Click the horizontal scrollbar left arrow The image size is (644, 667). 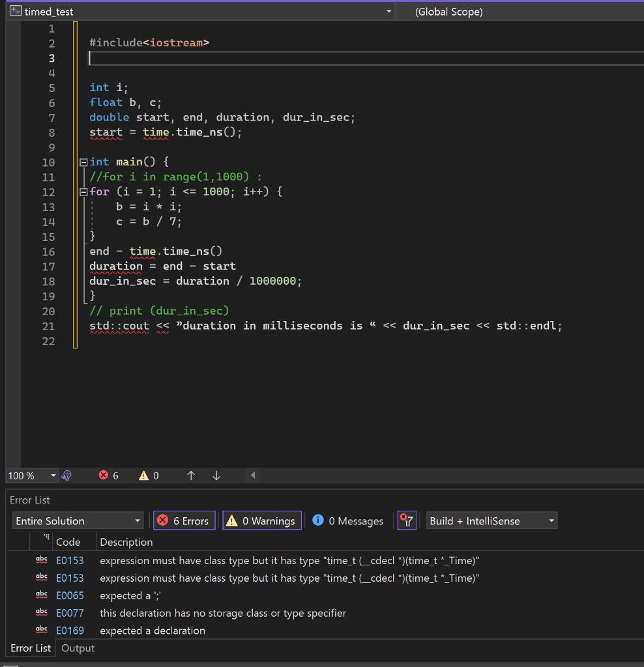coord(253,475)
